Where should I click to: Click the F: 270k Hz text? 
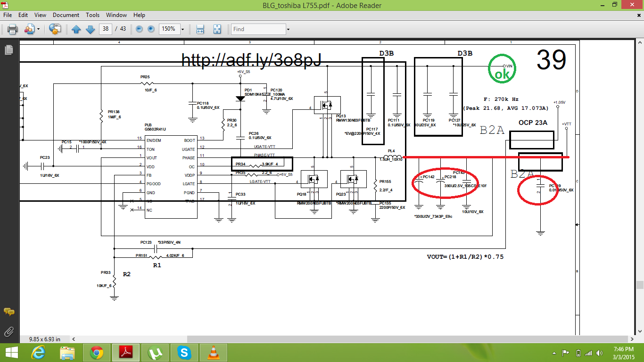tap(501, 99)
